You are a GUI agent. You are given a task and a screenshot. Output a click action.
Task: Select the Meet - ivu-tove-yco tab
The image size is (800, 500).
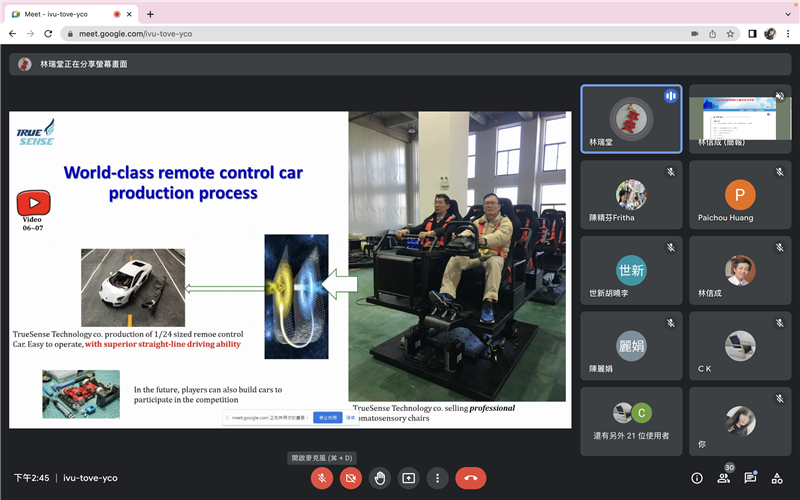tap(65, 14)
